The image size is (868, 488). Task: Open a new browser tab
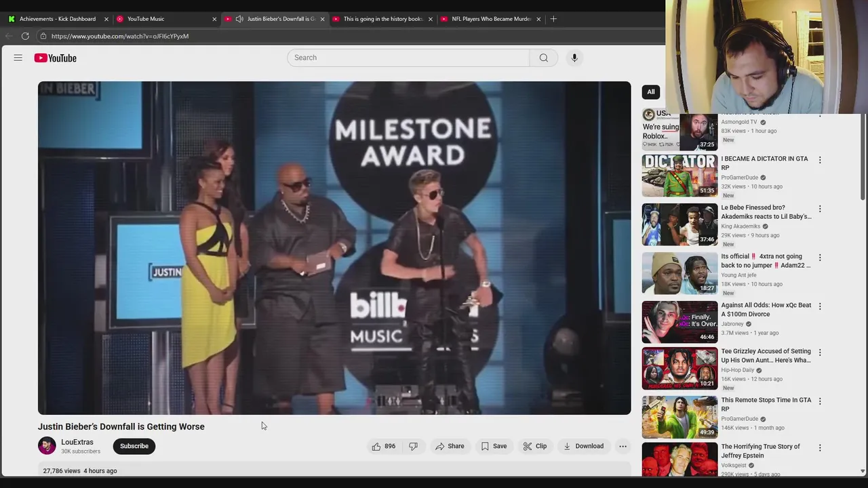(553, 19)
